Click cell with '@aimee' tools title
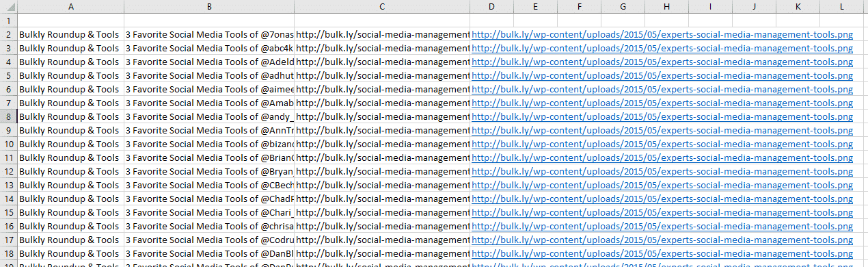The height and width of the screenshot is (267, 868). pyautogui.click(x=209, y=89)
